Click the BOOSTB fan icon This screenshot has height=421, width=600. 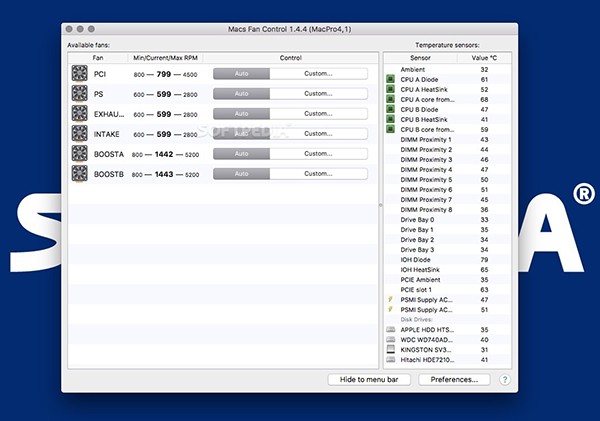pyautogui.click(x=79, y=174)
